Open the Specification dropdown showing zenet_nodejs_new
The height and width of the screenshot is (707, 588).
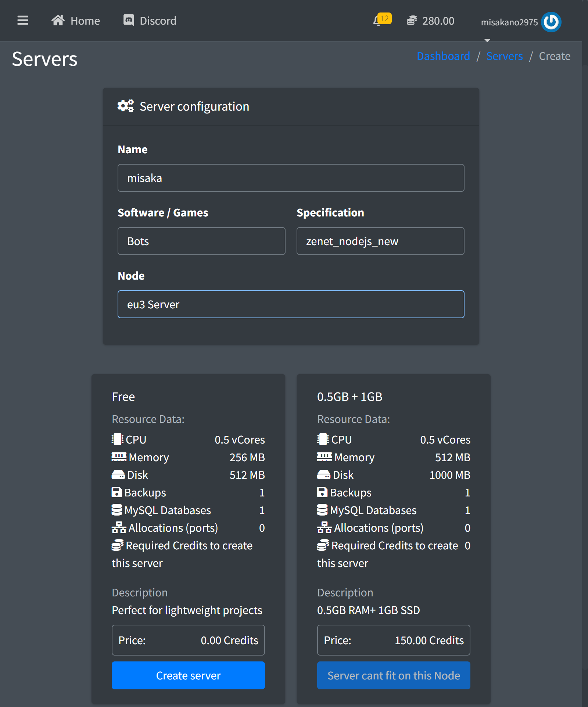tap(380, 241)
